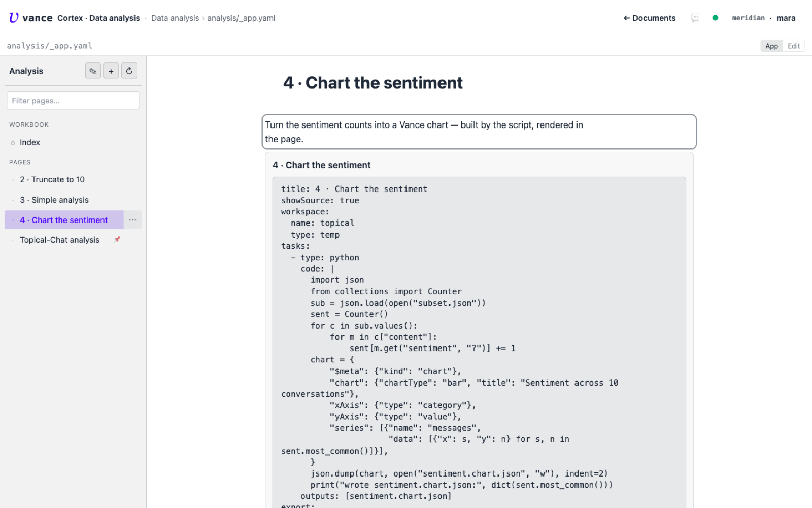Viewport: 812px width, 508px height.
Task: Refresh the Analysis page list
Action: (129, 71)
